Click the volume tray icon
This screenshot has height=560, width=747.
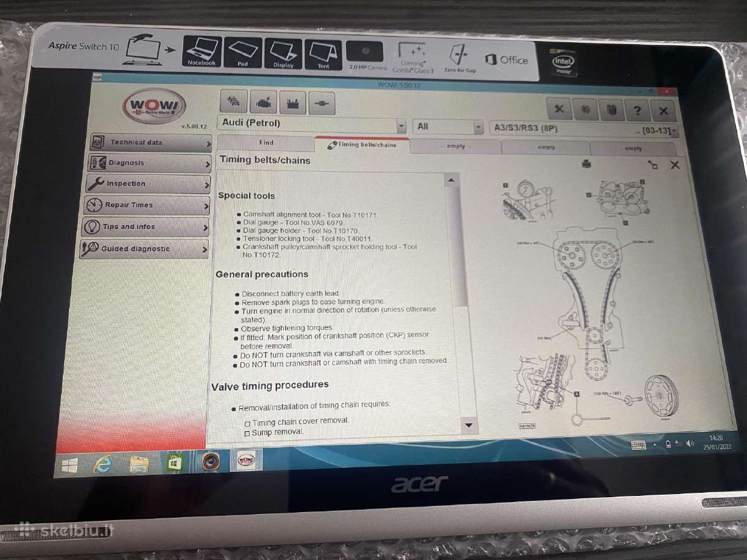pyautogui.click(x=689, y=444)
